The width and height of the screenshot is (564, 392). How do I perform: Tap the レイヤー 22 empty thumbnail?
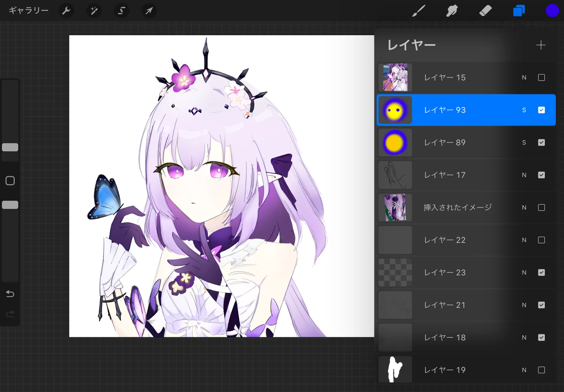[395, 240]
